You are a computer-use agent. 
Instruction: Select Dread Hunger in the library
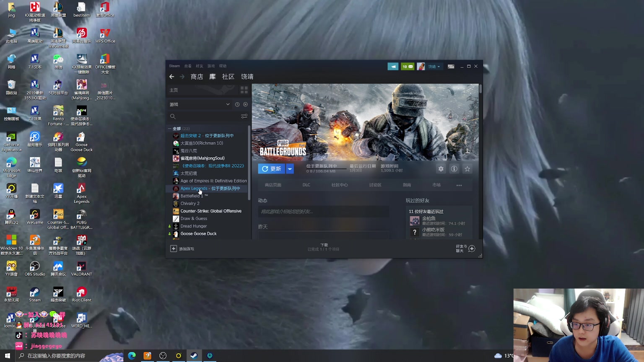pos(194,226)
